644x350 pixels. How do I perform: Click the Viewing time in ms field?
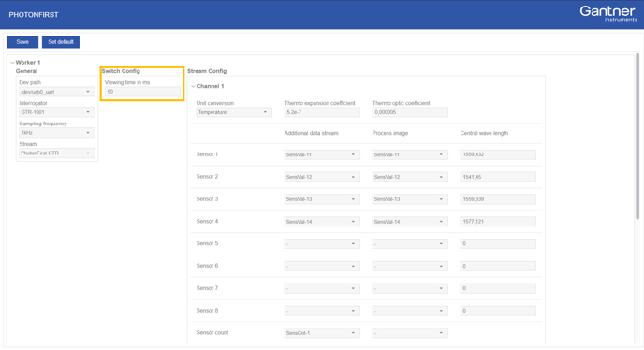click(x=142, y=92)
